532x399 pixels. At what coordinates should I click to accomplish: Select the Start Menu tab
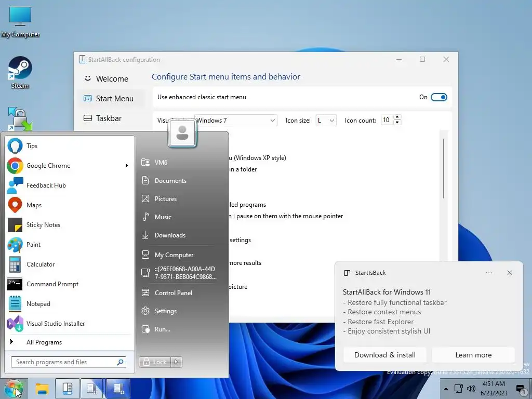coord(111,98)
